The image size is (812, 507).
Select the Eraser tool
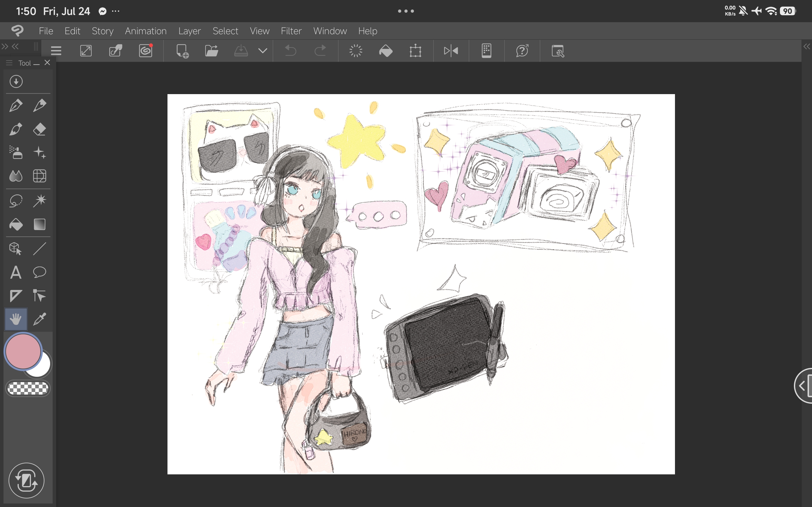click(x=40, y=129)
